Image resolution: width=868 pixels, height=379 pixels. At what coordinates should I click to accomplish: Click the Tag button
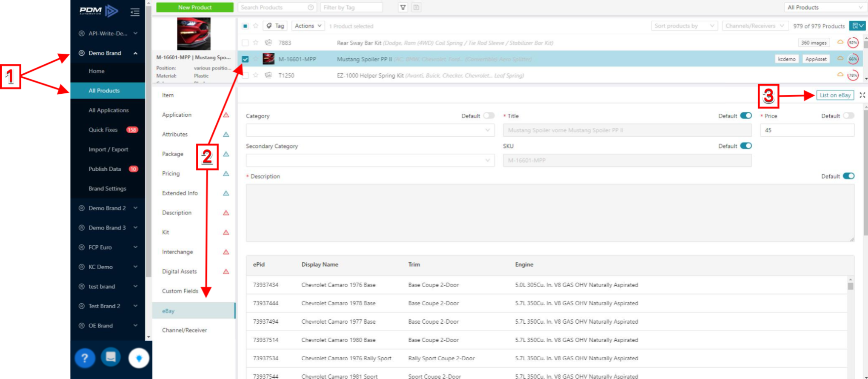pos(275,26)
